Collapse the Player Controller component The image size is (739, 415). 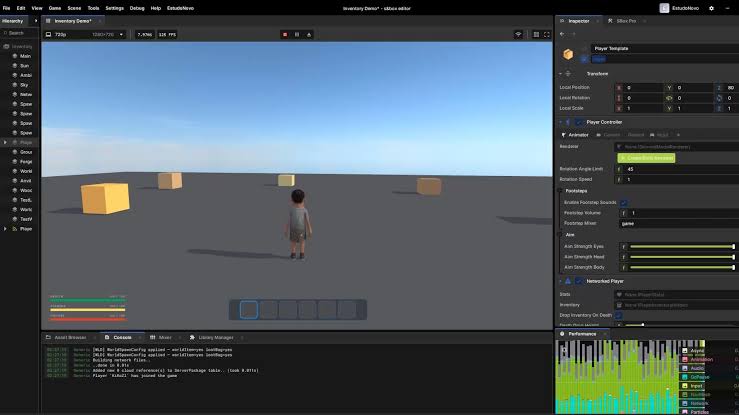click(560, 122)
